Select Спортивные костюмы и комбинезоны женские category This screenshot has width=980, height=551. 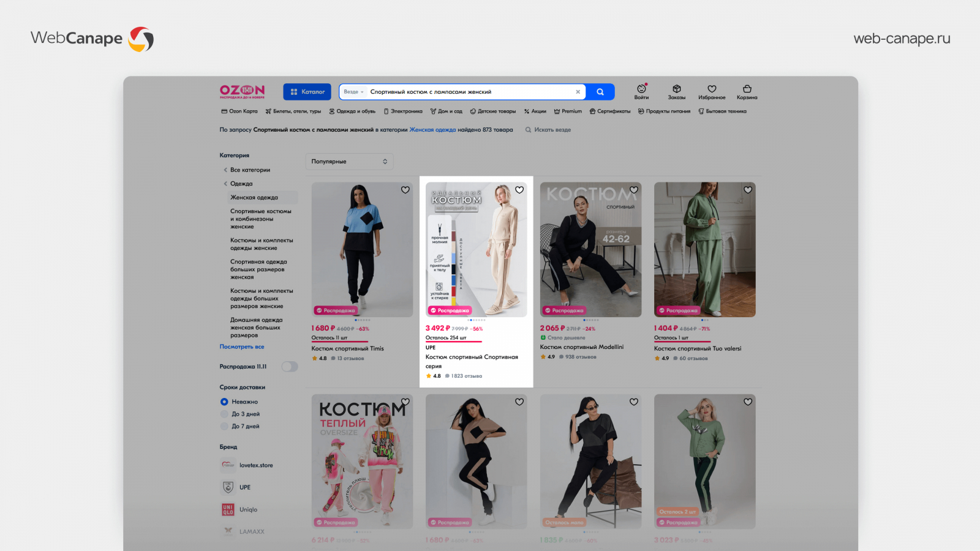(x=261, y=219)
